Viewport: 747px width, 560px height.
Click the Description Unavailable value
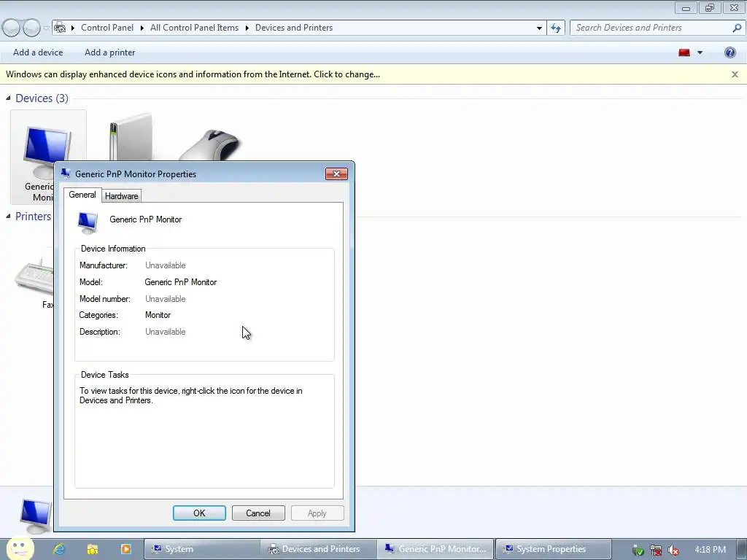coord(166,332)
